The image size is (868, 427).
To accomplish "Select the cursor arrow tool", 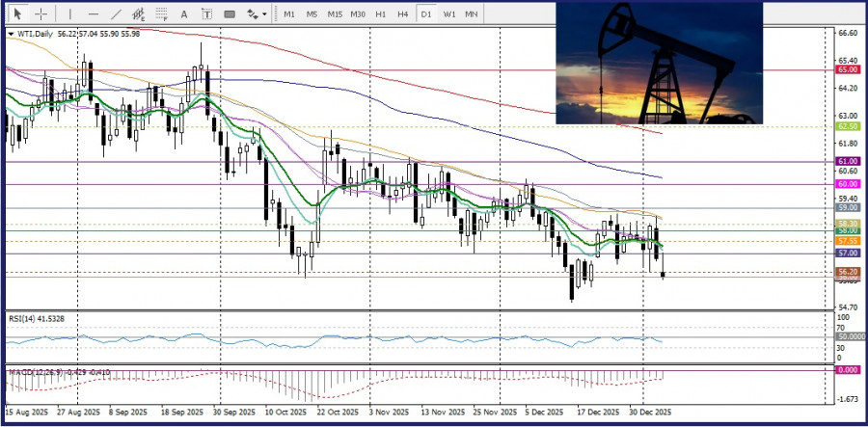I will [17, 14].
